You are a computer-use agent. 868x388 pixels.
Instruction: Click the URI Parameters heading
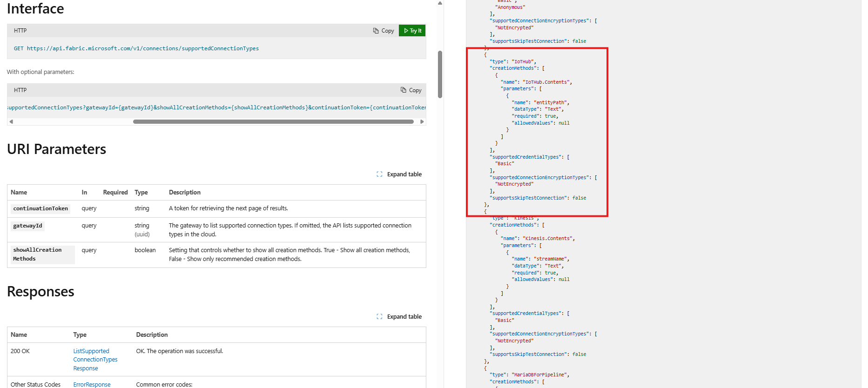click(56, 149)
